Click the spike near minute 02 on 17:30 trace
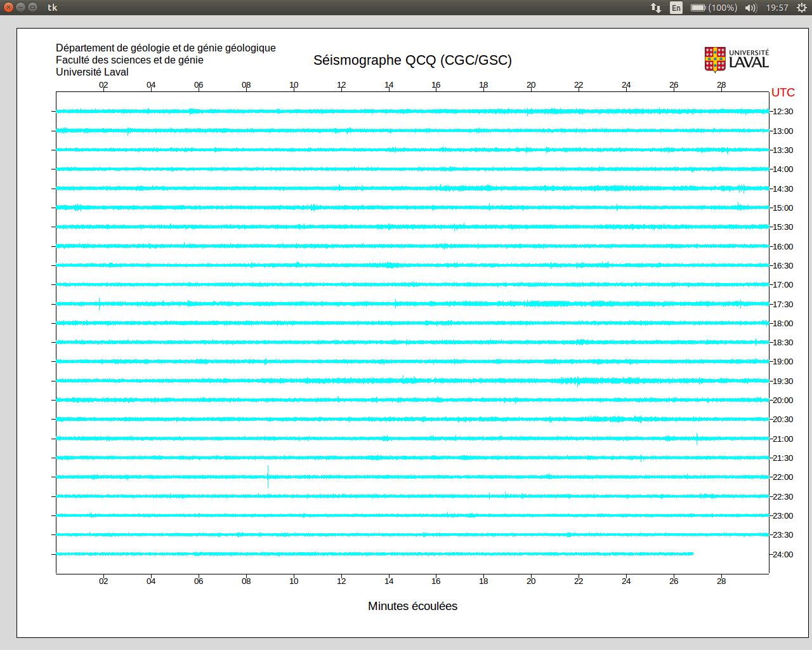Screen dimensions: 812x650 point(100,304)
